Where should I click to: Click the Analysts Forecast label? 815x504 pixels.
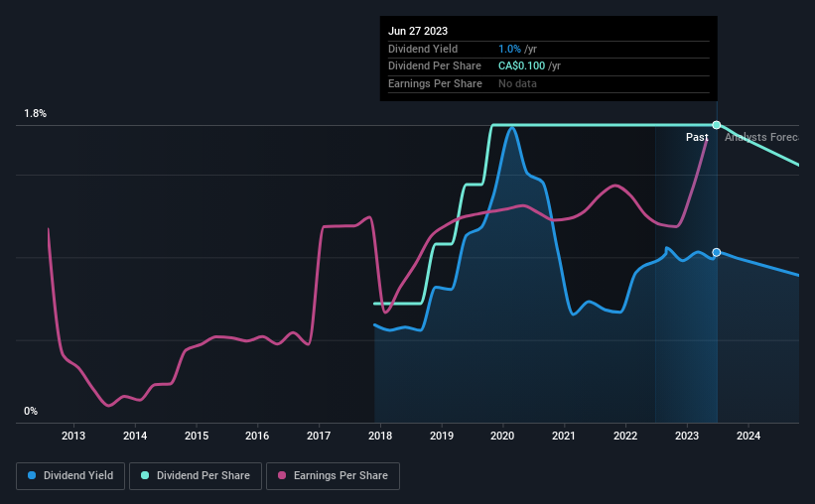[x=761, y=137]
